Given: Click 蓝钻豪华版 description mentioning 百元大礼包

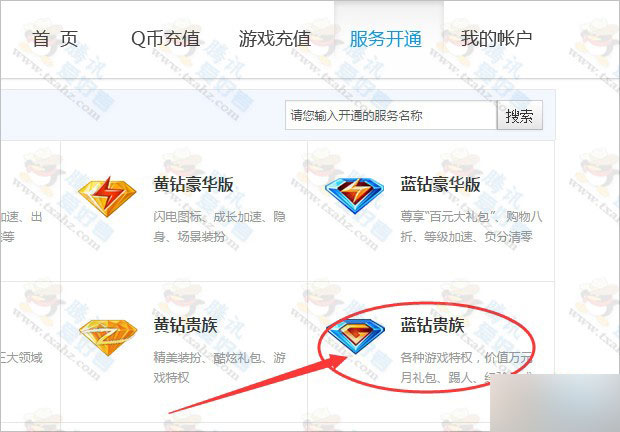Looking at the screenshot, I should [471, 226].
